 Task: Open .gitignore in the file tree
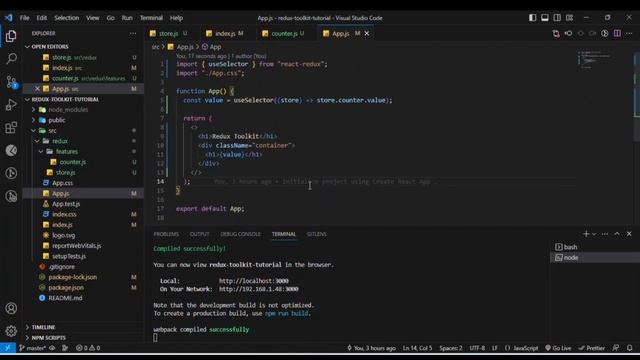tap(62, 267)
